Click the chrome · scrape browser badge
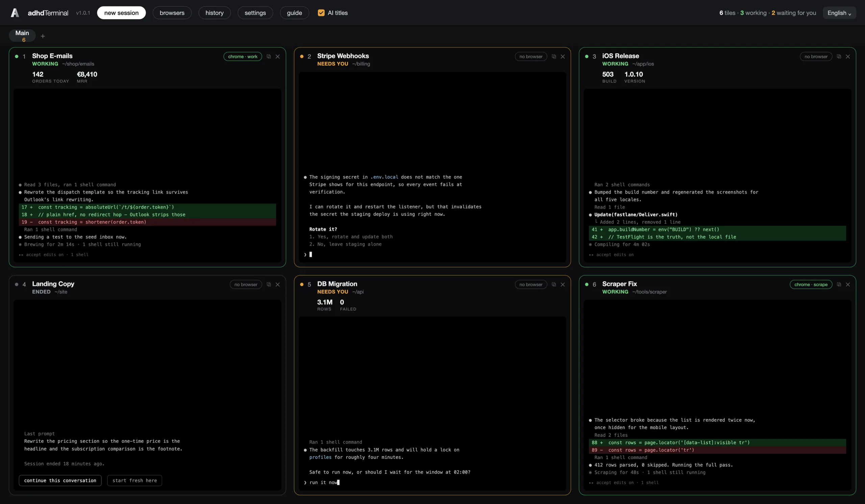The width and height of the screenshot is (865, 504). [x=811, y=285]
